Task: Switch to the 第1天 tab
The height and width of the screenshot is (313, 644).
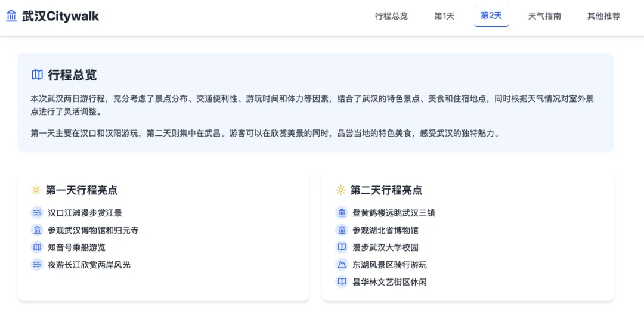Action: click(444, 17)
